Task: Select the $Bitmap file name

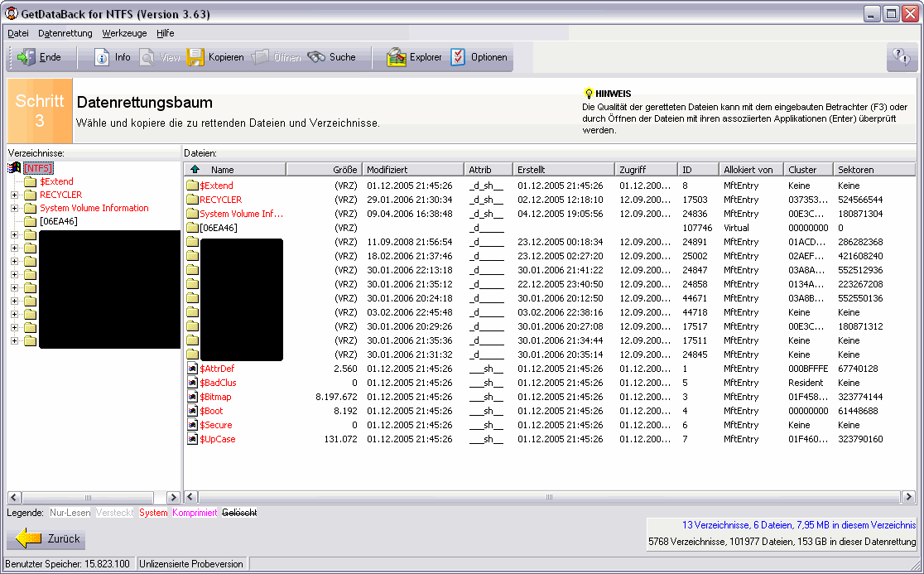Action: 215,397
